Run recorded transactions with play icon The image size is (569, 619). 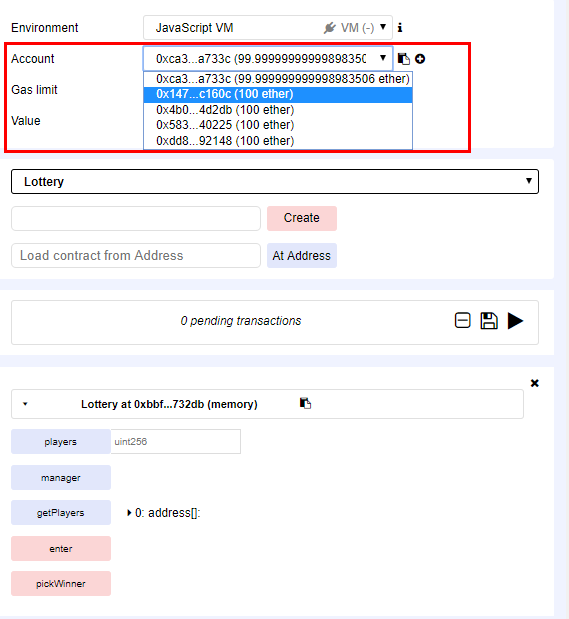click(x=515, y=320)
